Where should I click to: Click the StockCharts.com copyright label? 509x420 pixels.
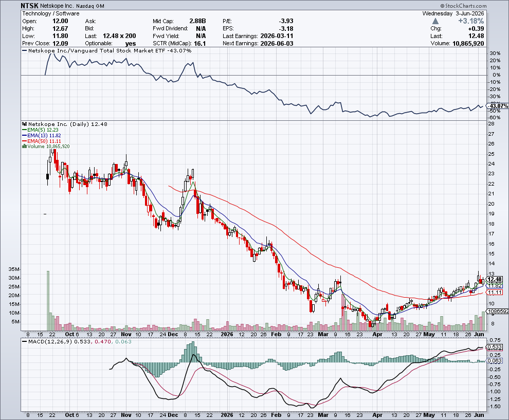(464, 6)
